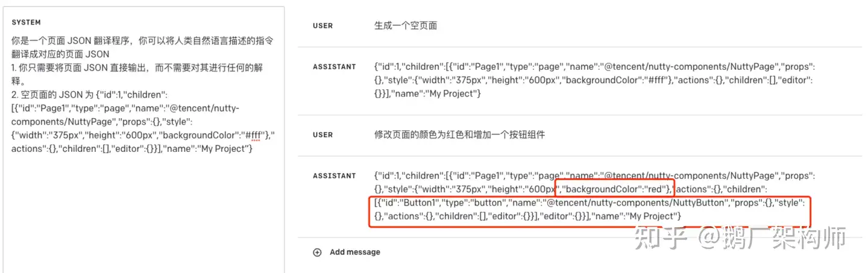
Task: Click the first assistant JSON response
Action: (x=594, y=80)
